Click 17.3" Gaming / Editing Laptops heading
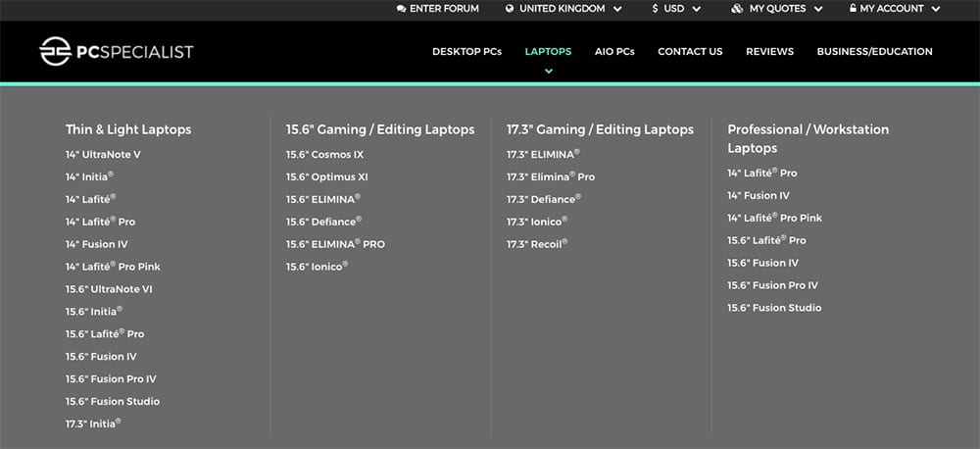Image resolution: width=980 pixels, height=449 pixels. pyautogui.click(x=601, y=129)
